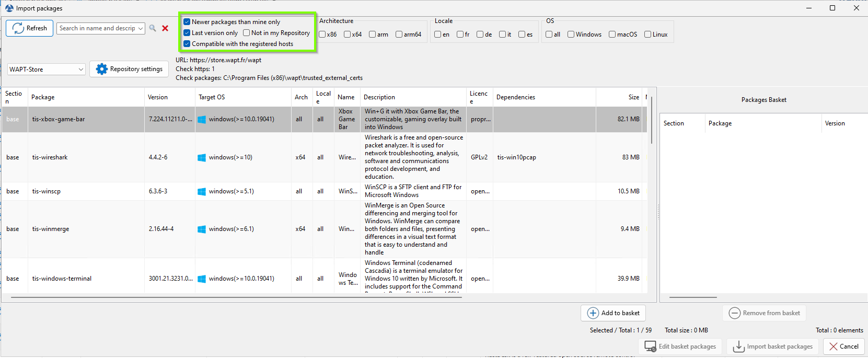Click the basket Package column header
The width and height of the screenshot is (868, 358).
763,123
